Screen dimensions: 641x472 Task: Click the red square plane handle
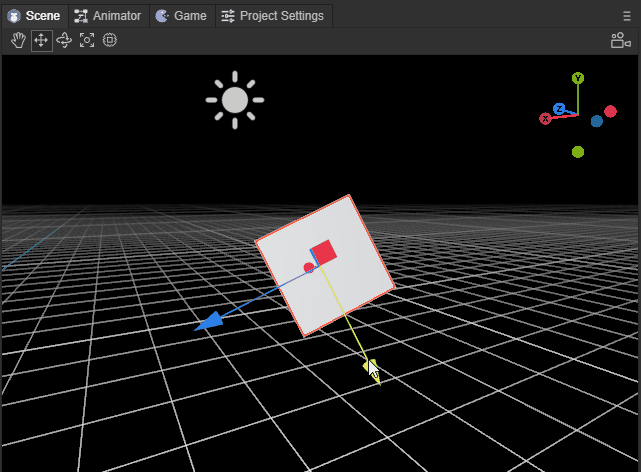(x=323, y=252)
